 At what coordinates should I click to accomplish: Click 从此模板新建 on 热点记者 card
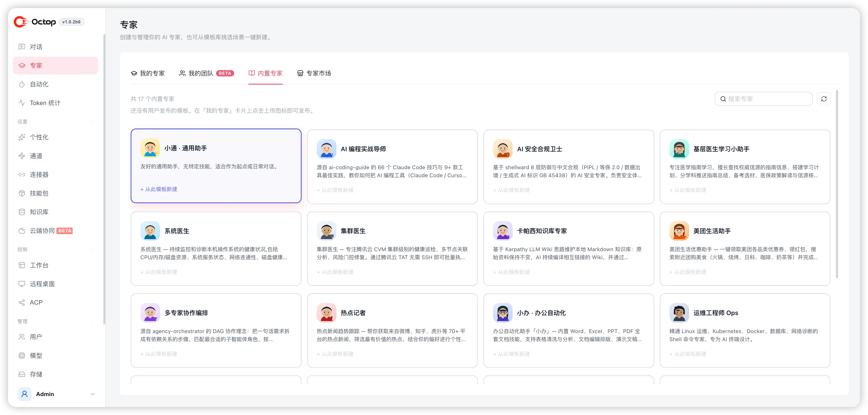click(x=335, y=354)
